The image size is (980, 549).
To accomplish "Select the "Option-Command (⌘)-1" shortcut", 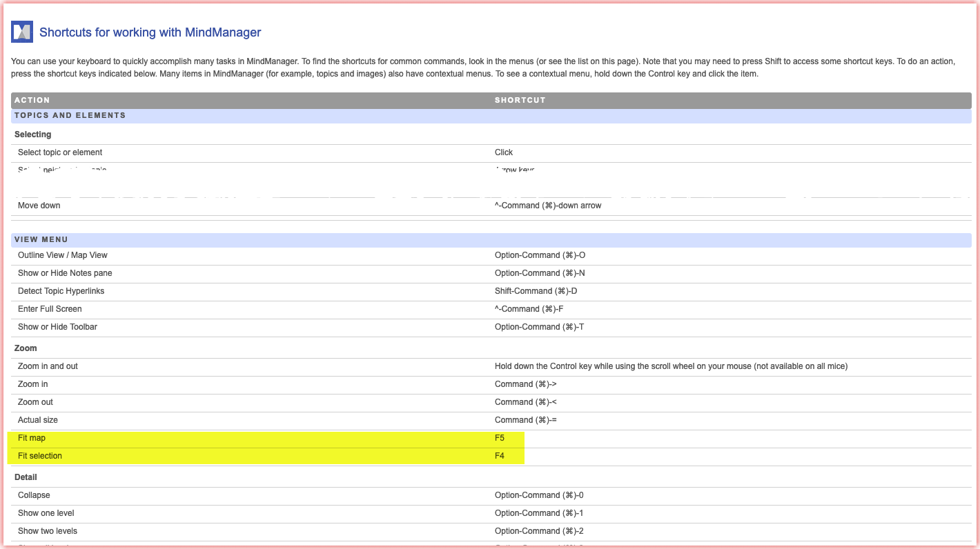I will point(539,513).
